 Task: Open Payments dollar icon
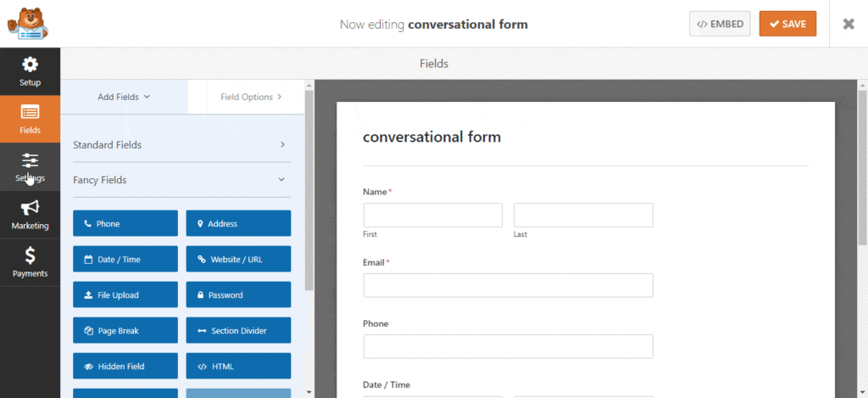(x=30, y=255)
